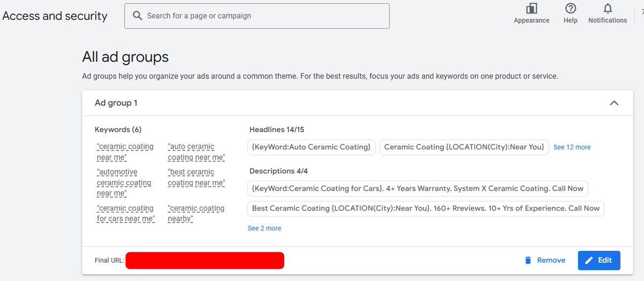Screen dimensions: 644x281
Task: Click the Headlines 14/15 label
Action: pos(277,129)
